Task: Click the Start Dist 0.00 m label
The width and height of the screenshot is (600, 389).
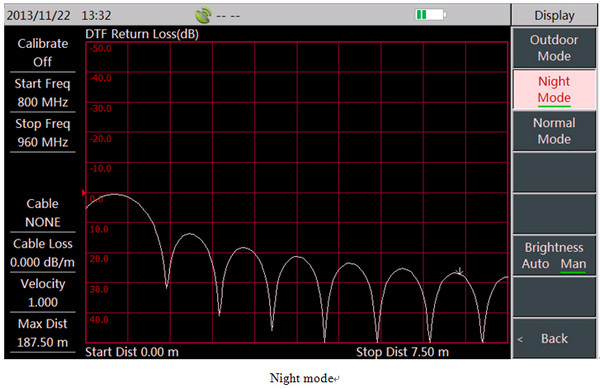Action: click(132, 352)
